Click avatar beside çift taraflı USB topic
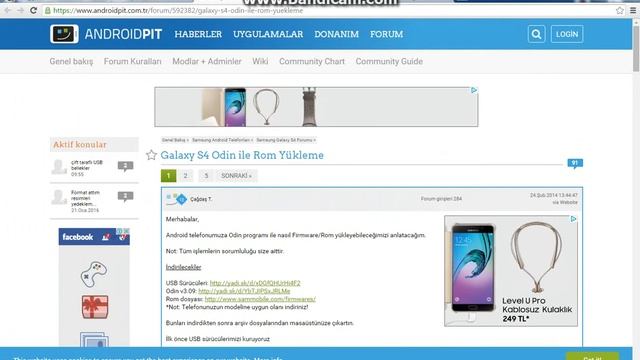 (59, 167)
